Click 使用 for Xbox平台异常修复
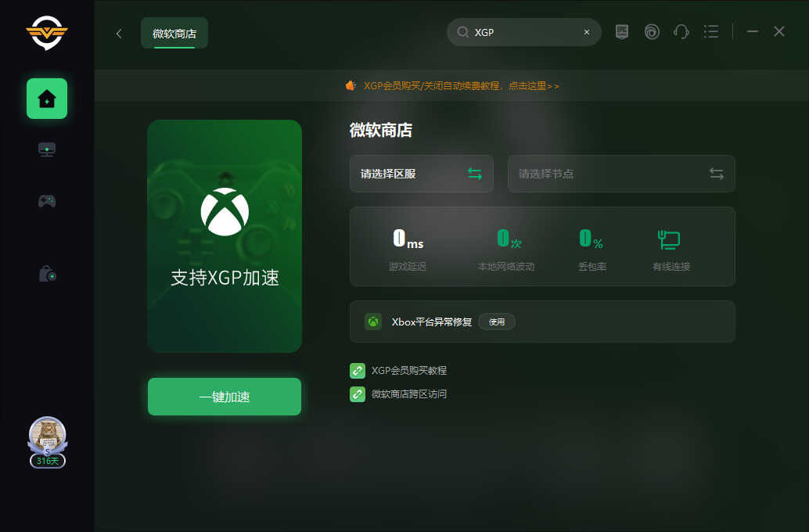 497,322
